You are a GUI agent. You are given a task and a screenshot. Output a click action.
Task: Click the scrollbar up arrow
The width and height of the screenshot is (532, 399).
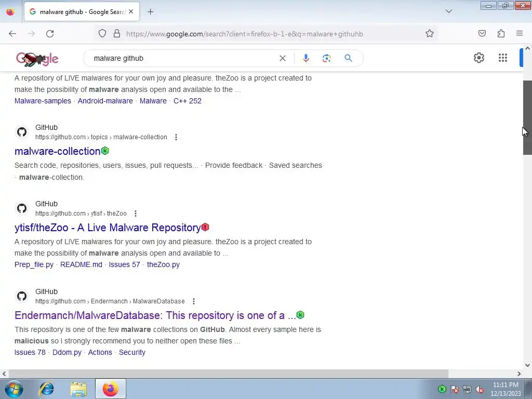point(527,48)
